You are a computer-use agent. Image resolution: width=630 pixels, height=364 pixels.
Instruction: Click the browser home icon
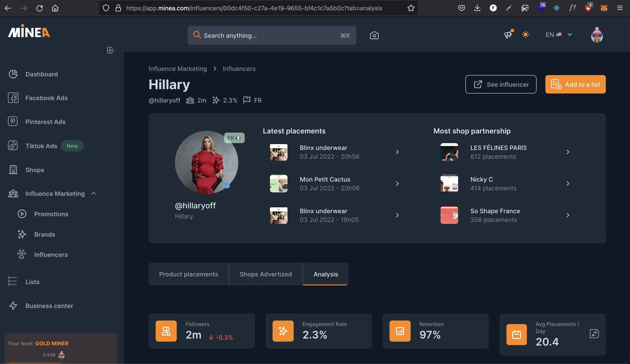point(55,8)
